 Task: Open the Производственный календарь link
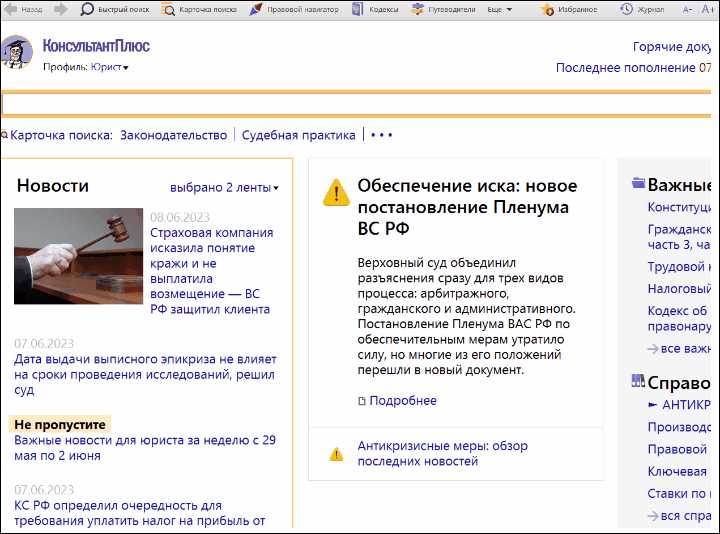[x=679, y=427]
